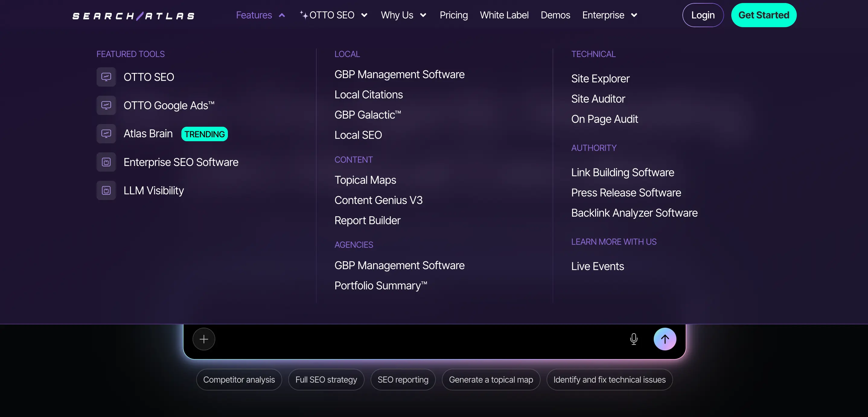Click the OTTO Google Ads icon
Image resolution: width=868 pixels, height=417 pixels.
[x=106, y=105]
